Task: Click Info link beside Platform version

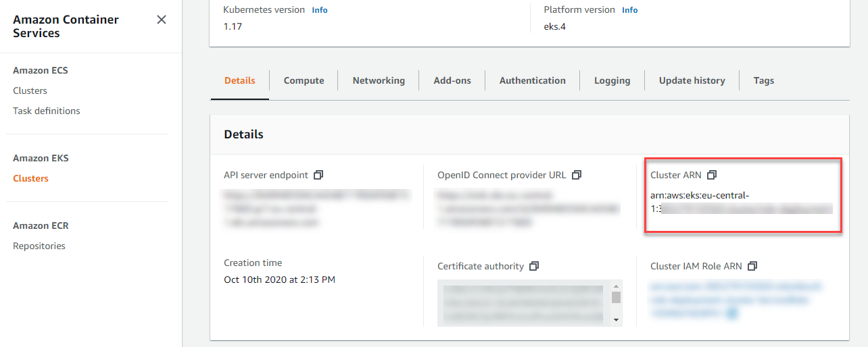Action: [x=629, y=10]
